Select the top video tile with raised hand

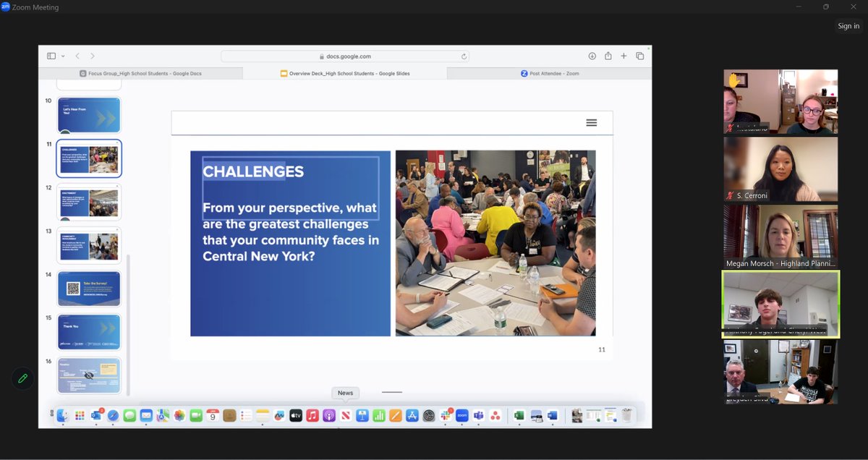click(x=780, y=102)
